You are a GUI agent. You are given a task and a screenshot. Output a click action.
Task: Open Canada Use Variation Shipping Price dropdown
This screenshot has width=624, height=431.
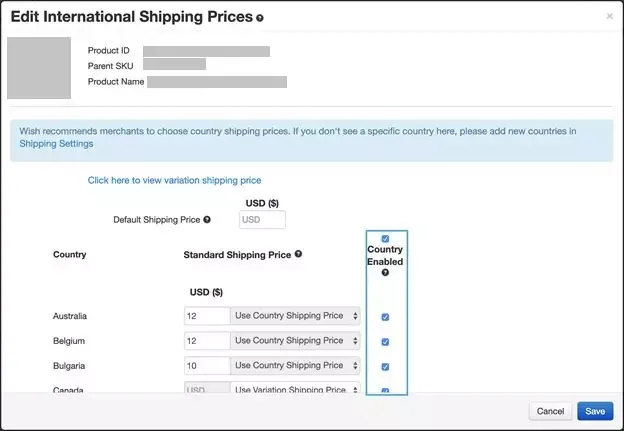coord(295,389)
